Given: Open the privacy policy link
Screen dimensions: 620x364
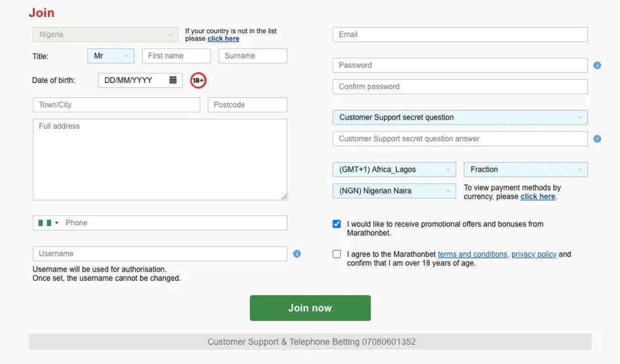Looking at the screenshot, I should pyautogui.click(x=534, y=254).
